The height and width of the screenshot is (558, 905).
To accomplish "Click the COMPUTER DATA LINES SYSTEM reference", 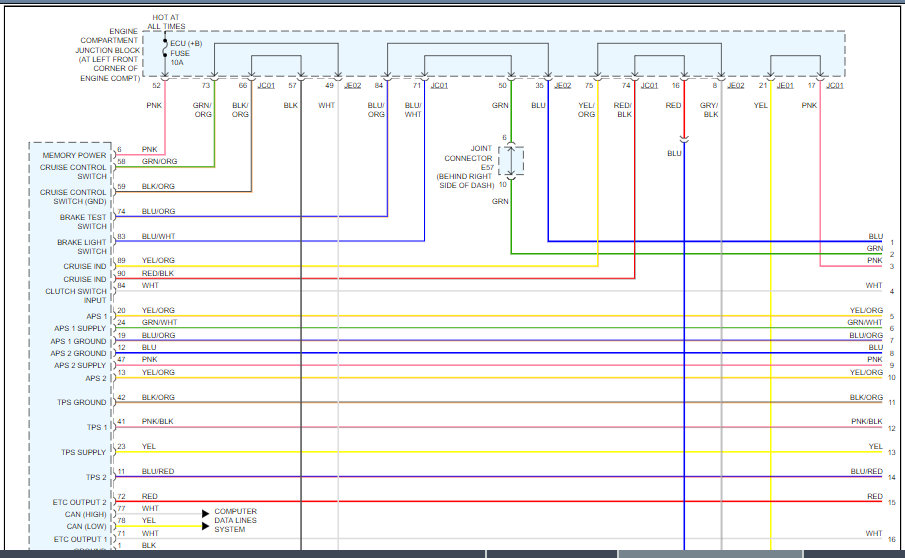I will (235, 520).
